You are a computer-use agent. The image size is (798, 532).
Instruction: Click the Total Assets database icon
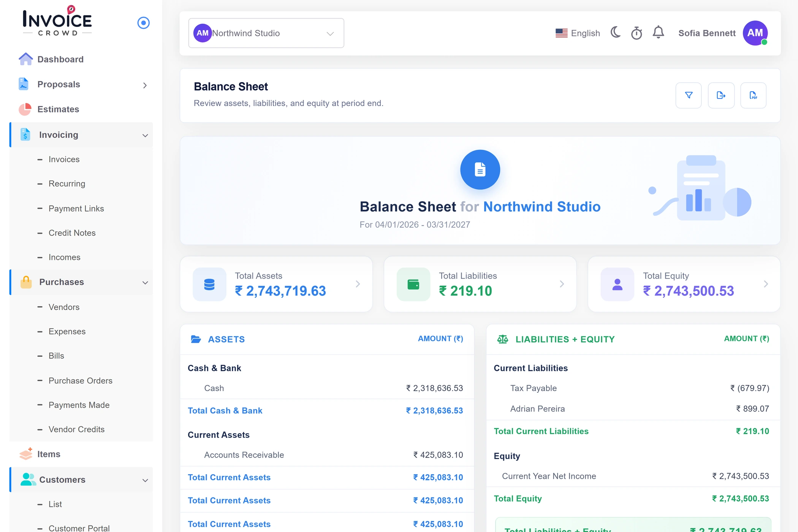pyautogui.click(x=209, y=284)
